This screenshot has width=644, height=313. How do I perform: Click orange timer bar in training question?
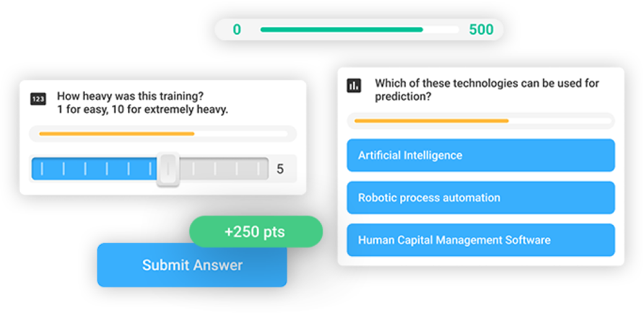point(116,134)
